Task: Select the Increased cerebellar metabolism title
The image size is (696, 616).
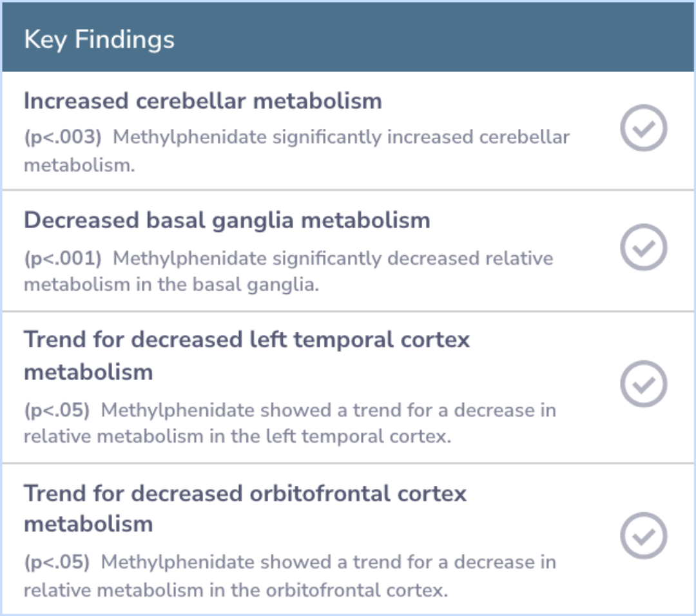Action: coord(203,101)
